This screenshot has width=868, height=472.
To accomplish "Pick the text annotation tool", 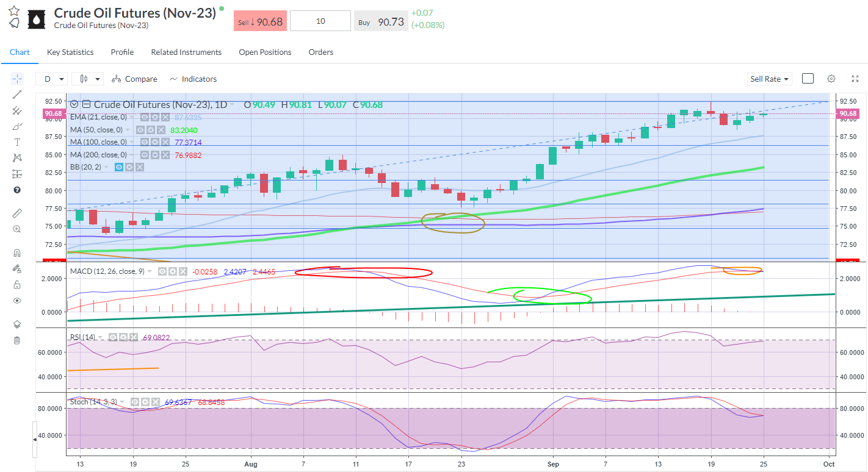I will [x=17, y=141].
